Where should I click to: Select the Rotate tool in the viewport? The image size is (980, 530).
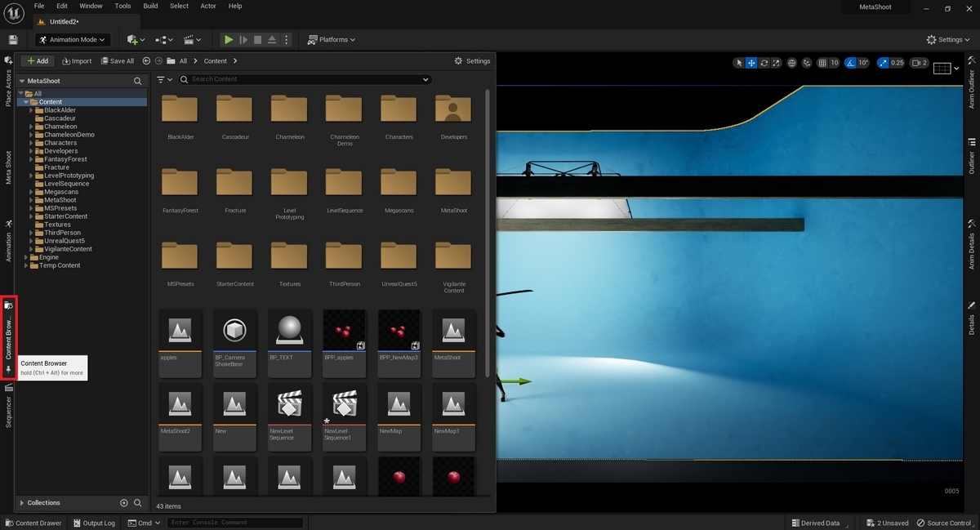(x=764, y=62)
